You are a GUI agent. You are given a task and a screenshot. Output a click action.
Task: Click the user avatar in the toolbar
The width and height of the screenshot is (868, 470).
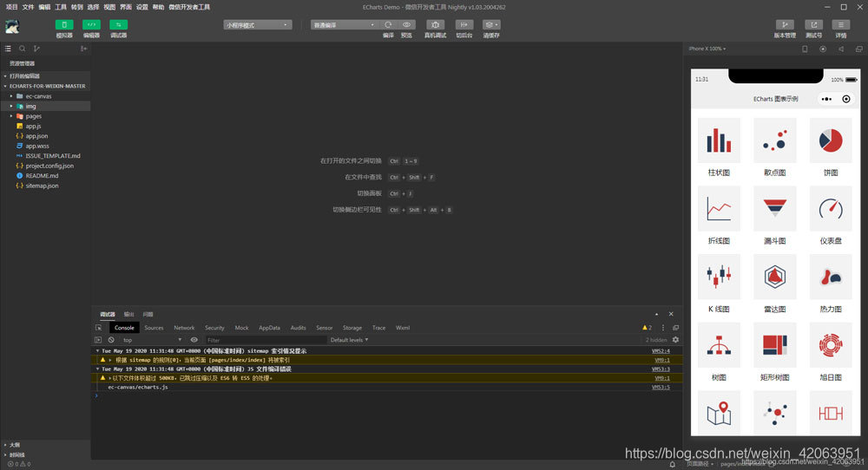(x=12, y=27)
